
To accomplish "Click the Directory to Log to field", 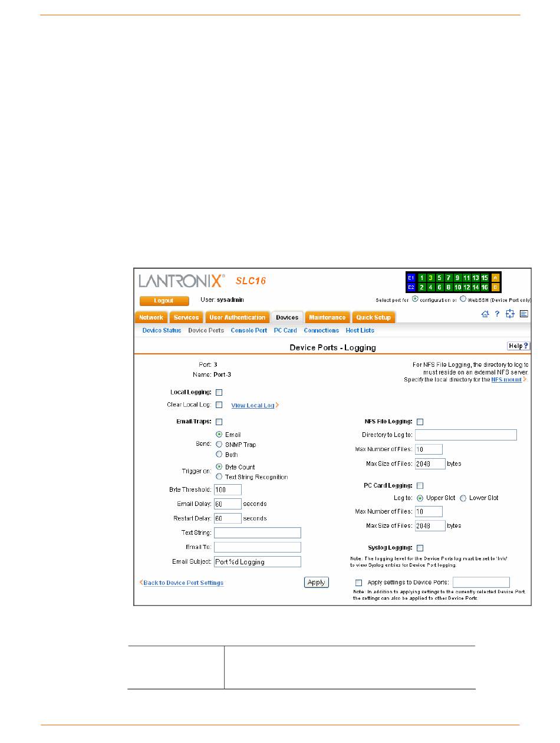I will (466, 435).
